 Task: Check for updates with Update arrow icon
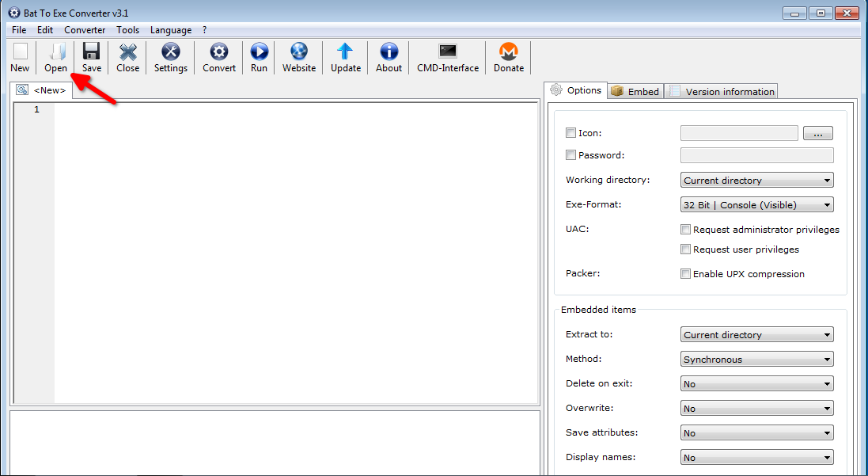coord(346,58)
